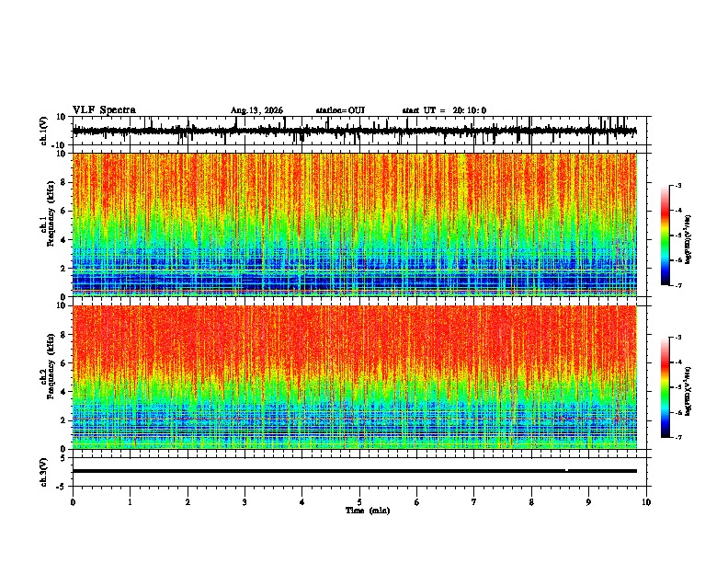Click the date text 'Aug.13, 2026'
The width and height of the screenshot is (728, 563).
click(256, 110)
